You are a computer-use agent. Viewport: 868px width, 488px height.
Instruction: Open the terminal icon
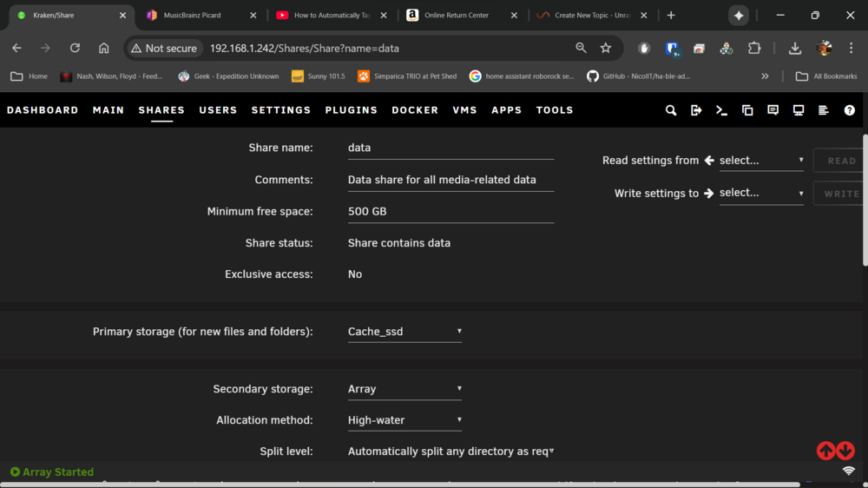click(721, 110)
